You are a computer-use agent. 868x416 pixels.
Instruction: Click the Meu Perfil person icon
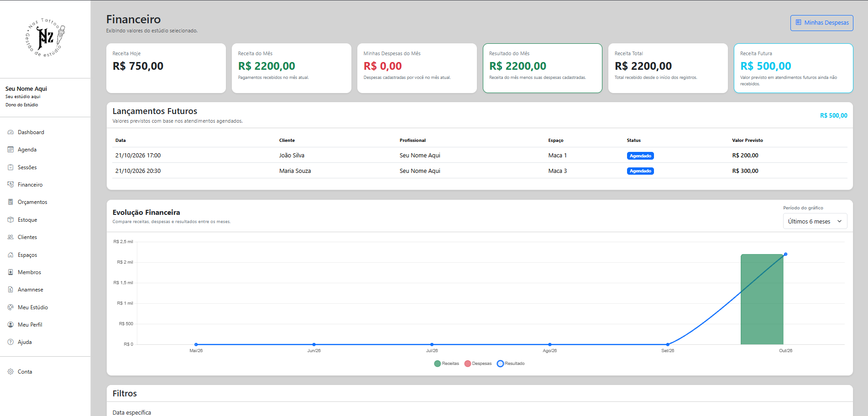(x=10, y=325)
